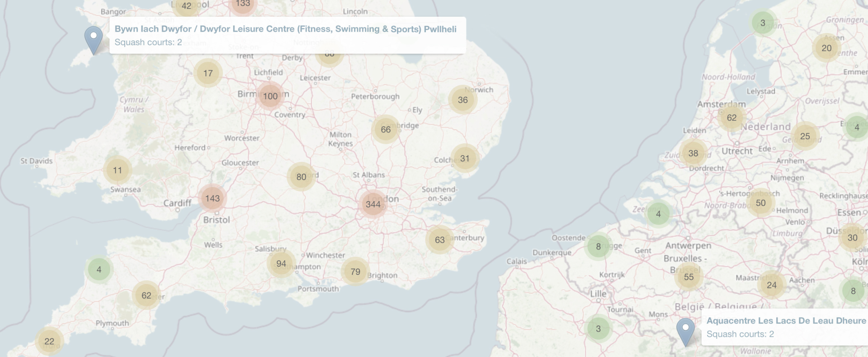The height and width of the screenshot is (357, 868).
Task: Expand the 17 cluster marker
Action: tap(208, 73)
